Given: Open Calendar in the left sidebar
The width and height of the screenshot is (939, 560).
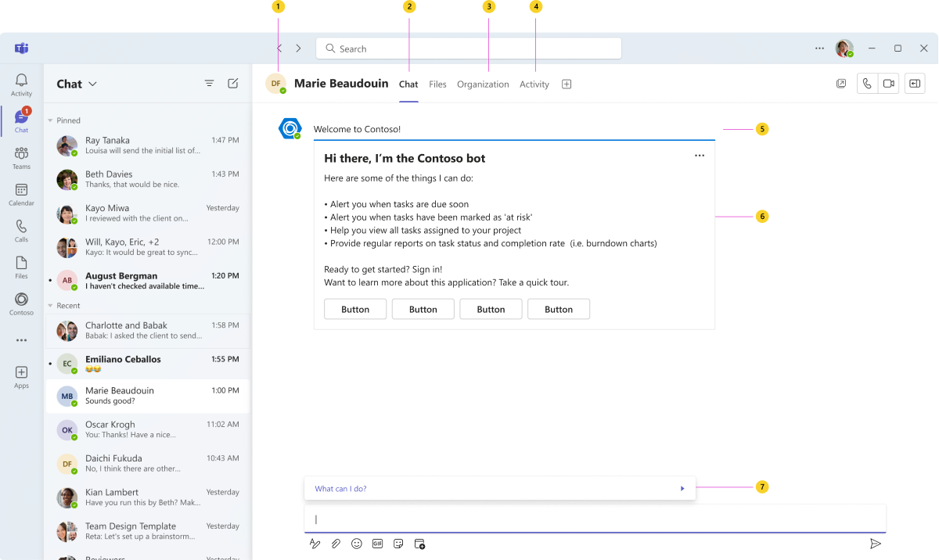Looking at the screenshot, I should (x=21, y=194).
